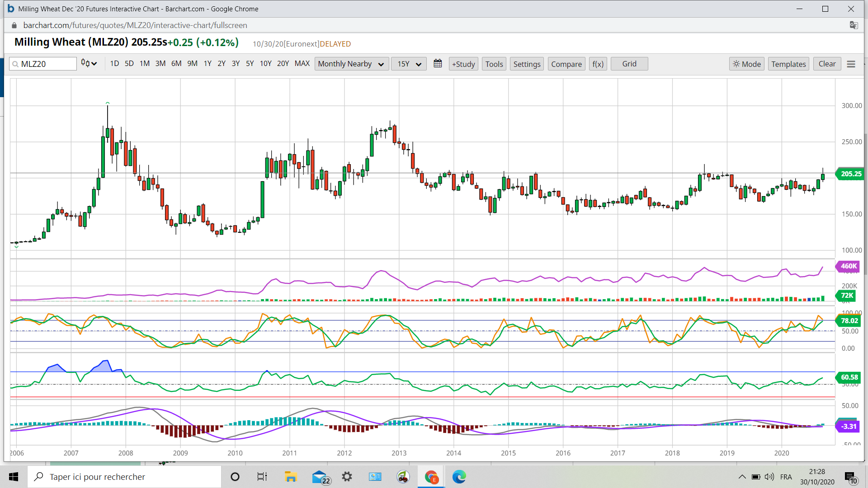Click the calendar date range icon
The width and height of the screenshot is (868, 488).
tap(438, 64)
